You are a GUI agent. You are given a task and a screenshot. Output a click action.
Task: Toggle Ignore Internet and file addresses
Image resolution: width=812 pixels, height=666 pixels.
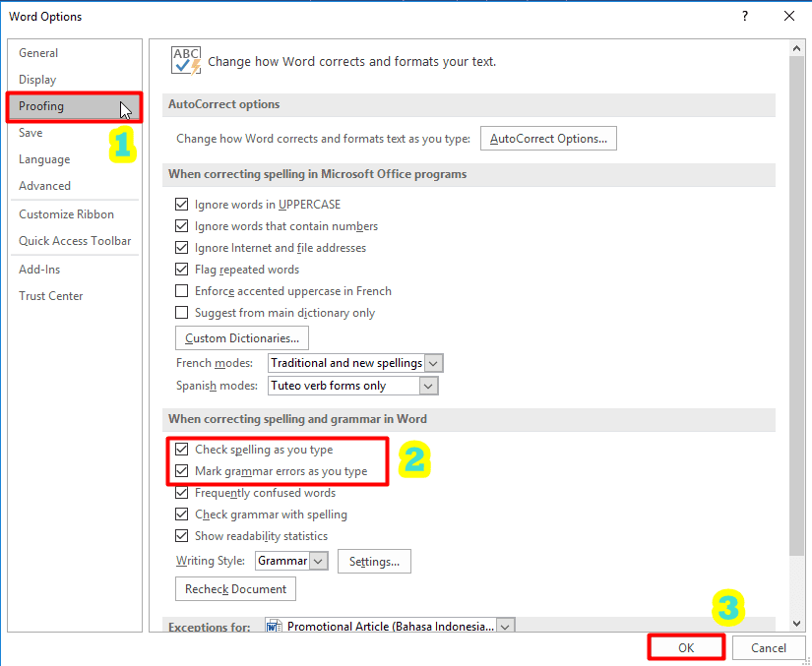[181, 248]
